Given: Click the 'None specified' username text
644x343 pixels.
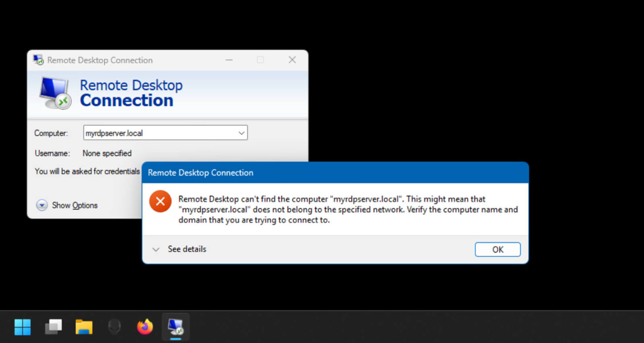Looking at the screenshot, I should pos(107,153).
